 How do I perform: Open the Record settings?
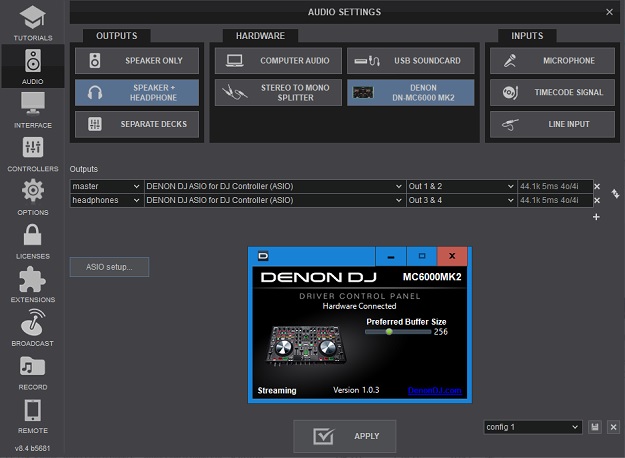coord(33,372)
